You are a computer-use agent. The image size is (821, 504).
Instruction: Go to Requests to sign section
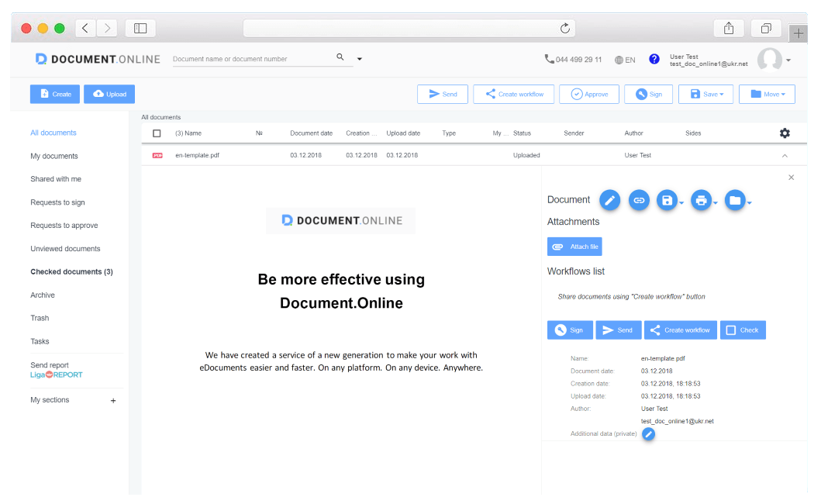[x=57, y=202]
